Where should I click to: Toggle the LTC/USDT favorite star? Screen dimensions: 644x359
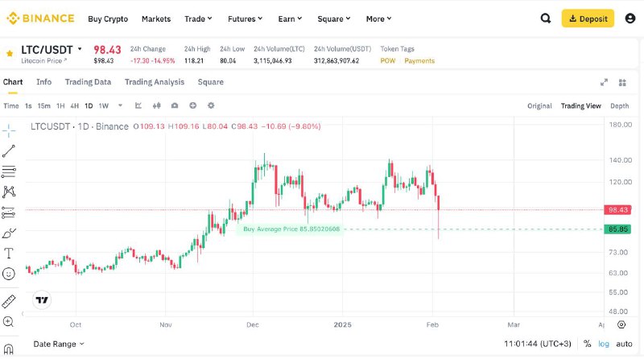[x=10, y=53]
